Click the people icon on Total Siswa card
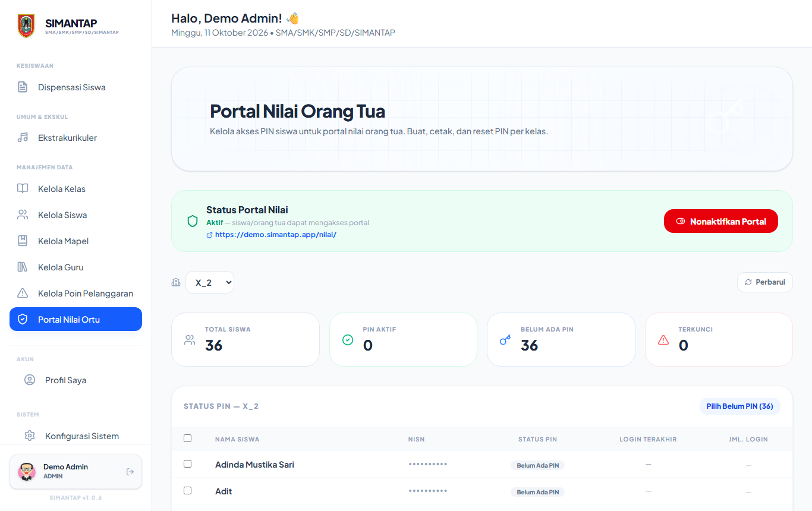812x511 pixels. [x=190, y=340]
